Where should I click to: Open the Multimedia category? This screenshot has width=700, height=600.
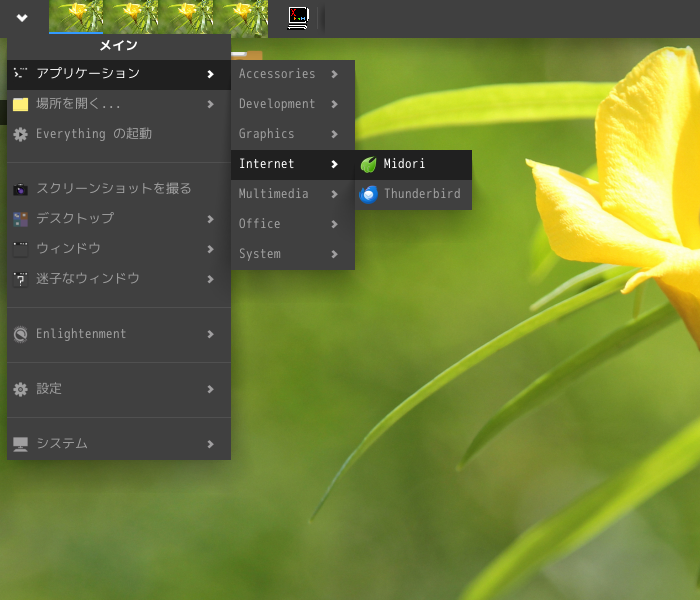[293, 194]
